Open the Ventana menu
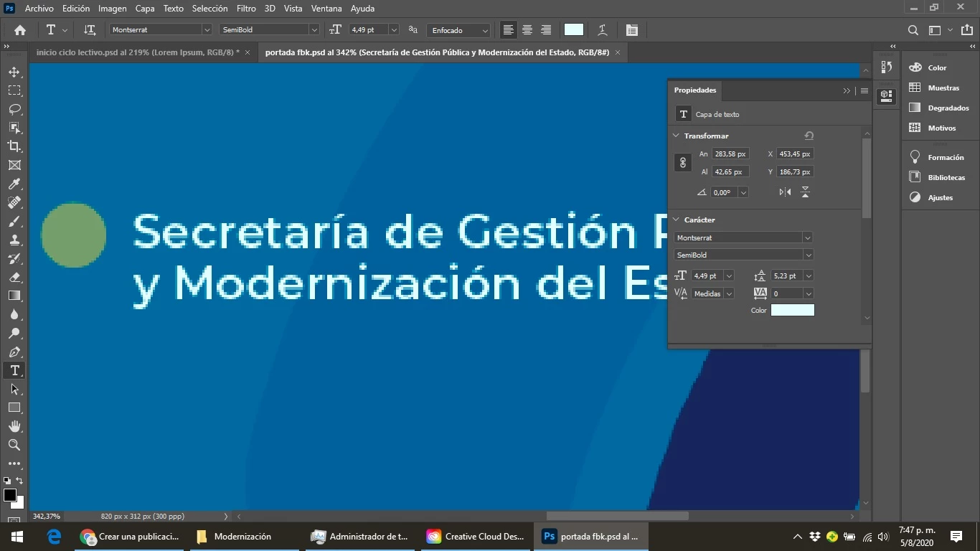 coord(326,9)
